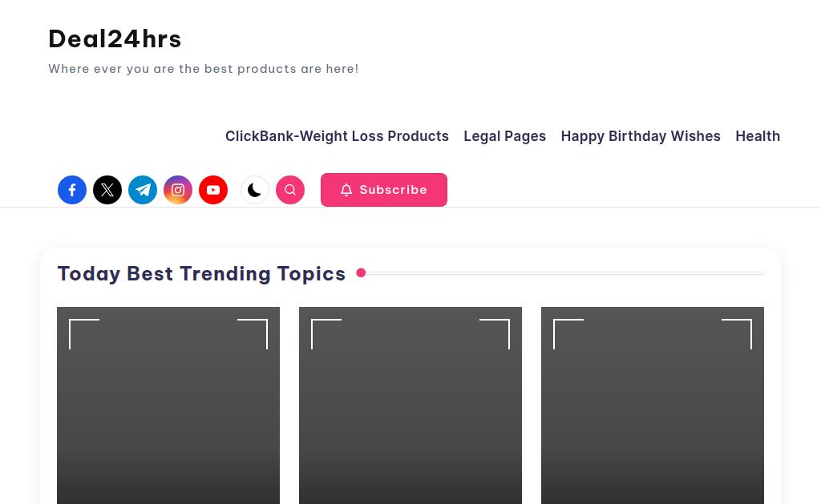Click the Deal24hrs site title
This screenshot has width=821, height=504.
point(115,38)
